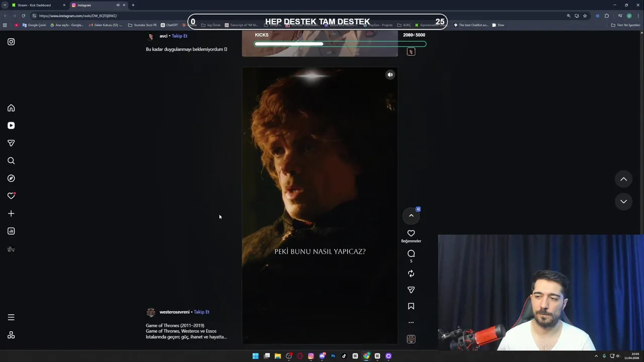Image resolution: width=644 pixels, height=362 pixels.
Task: Collapse reel panel with small chevron button
Action: point(411,216)
